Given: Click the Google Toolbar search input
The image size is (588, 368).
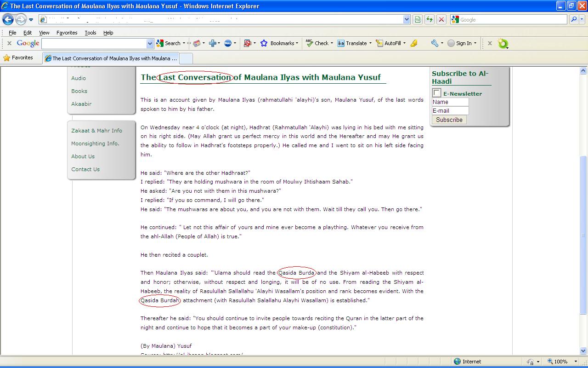Looking at the screenshot, I should click(x=94, y=43).
